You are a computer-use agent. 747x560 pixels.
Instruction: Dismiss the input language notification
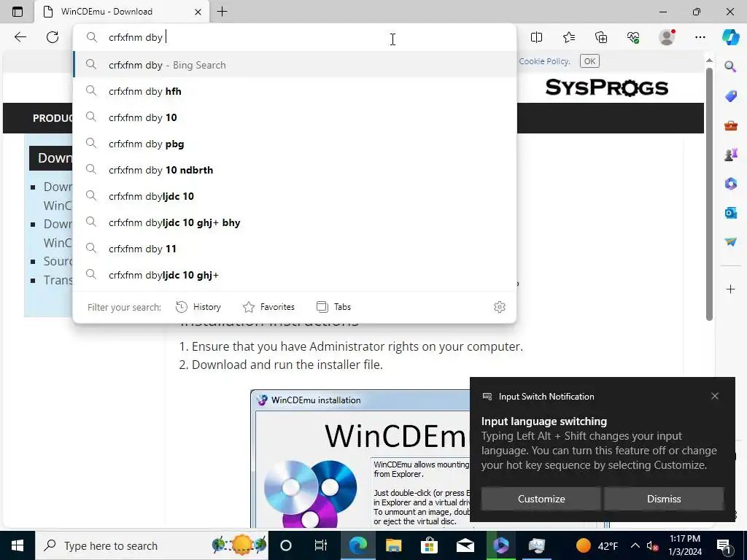pyautogui.click(x=664, y=499)
